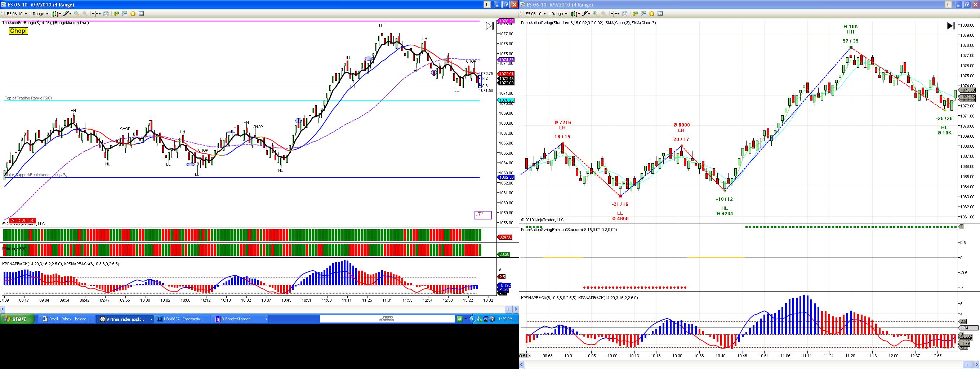Open indicators icon in right chart toolbar
Image resolution: width=980 pixels, height=369 pixels.
click(644, 14)
